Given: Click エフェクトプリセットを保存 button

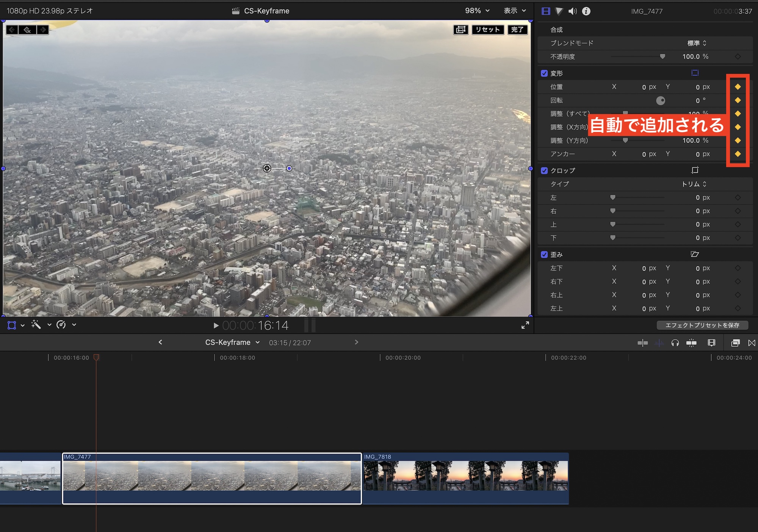Looking at the screenshot, I should click(x=702, y=325).
